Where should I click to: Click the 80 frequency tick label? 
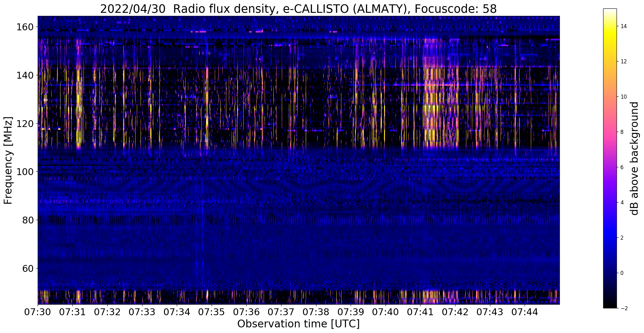tap(28, 220)
